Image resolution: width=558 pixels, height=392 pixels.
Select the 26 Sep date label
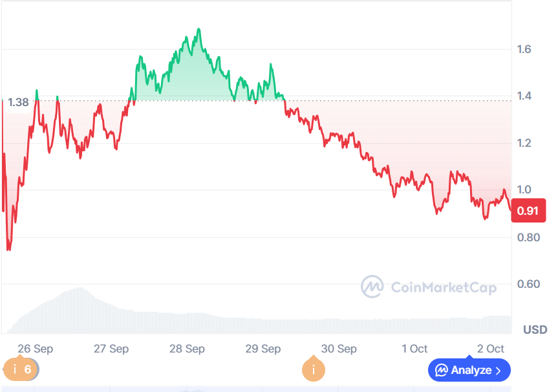(x=35, y=349)
